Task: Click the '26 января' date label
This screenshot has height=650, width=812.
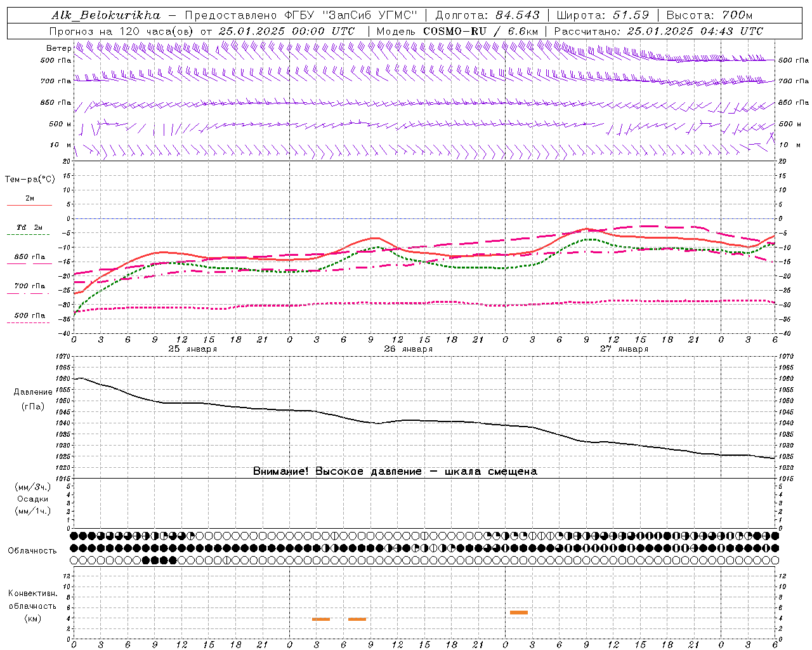Action: point(409,349)
